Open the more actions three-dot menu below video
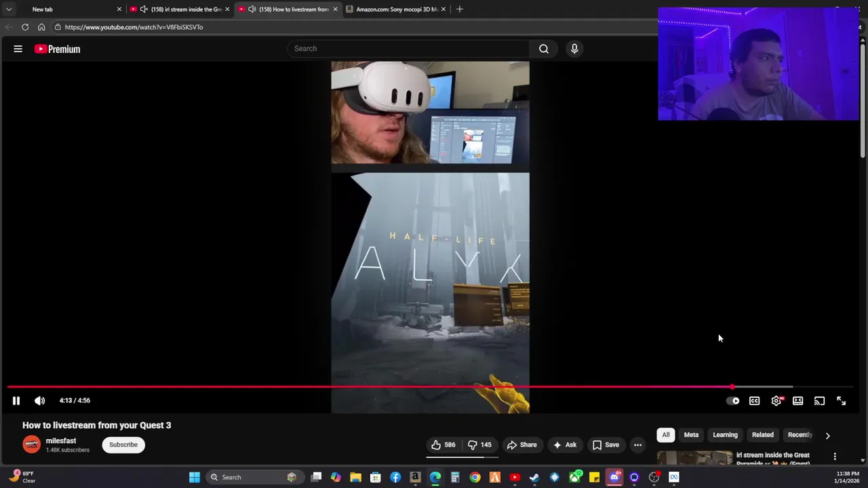Viewport: 868px width, 488px height. pos(637,445)
